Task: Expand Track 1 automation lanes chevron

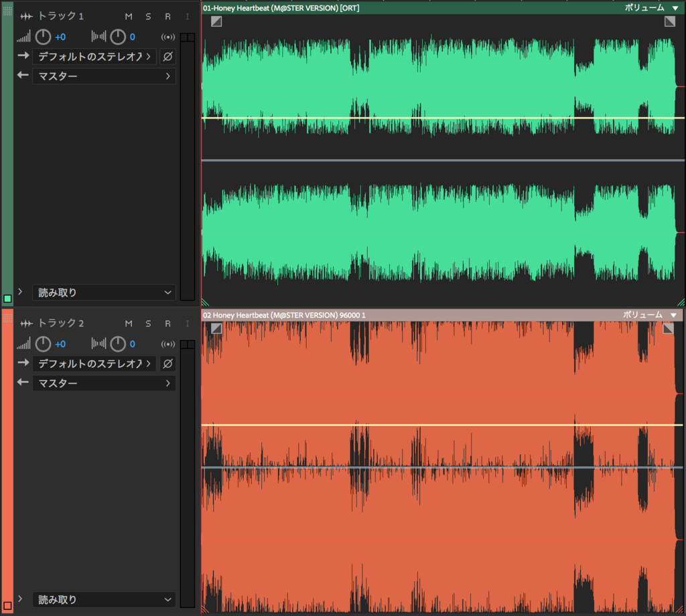Action: point(20,292)
